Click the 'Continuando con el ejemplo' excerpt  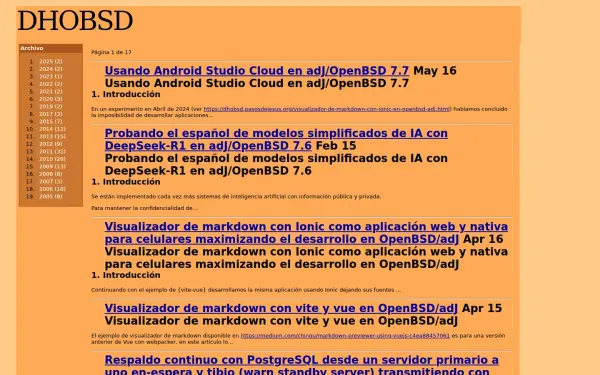[x=246, y=290]
